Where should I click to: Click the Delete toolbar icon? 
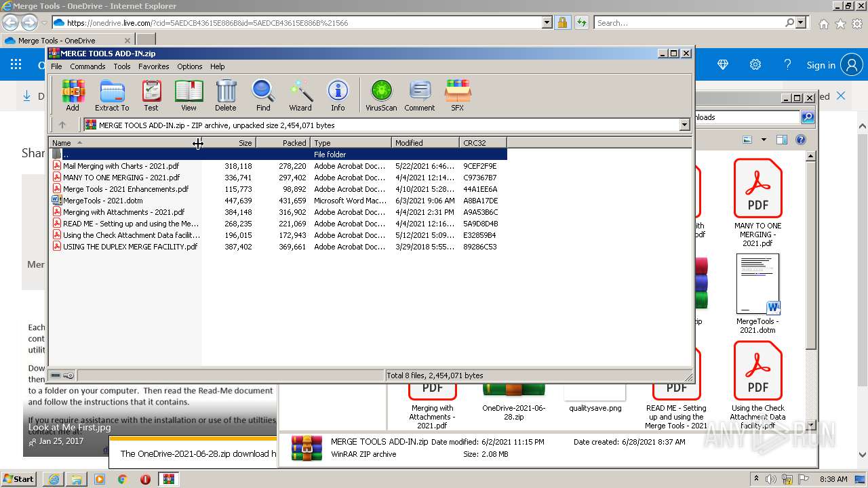(x=226, y=95)
